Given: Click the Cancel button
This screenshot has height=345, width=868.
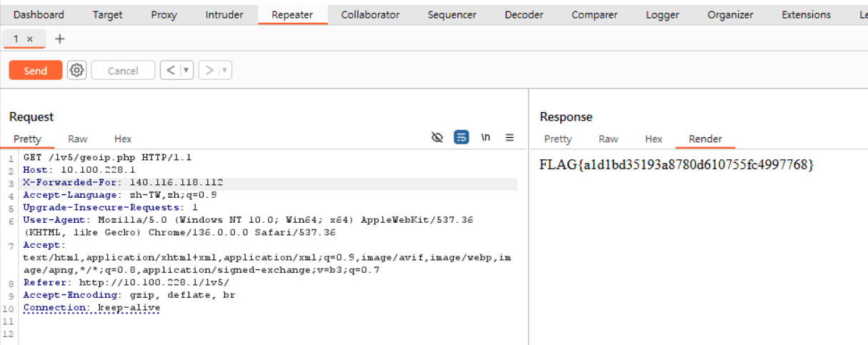Looking at the screenshot, I should click(123, 70).
